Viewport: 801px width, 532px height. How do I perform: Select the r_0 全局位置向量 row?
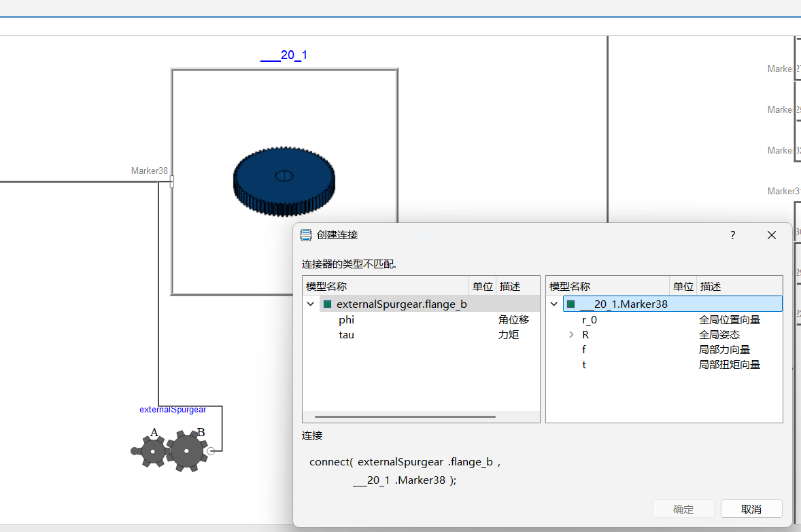664,319
